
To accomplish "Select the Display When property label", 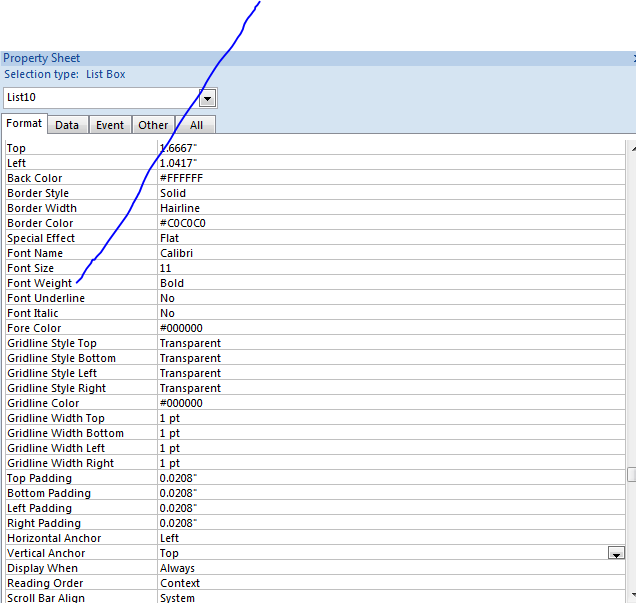I will (x=42, y=569).
